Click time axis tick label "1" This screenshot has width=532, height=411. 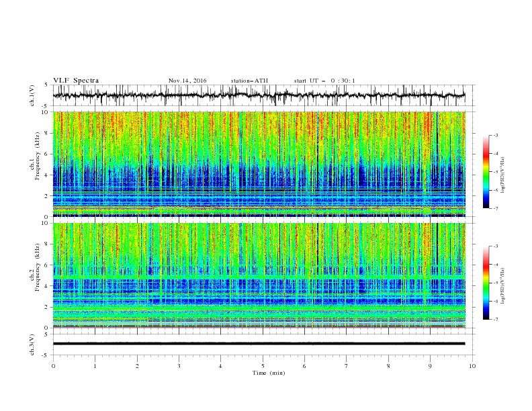(x=95, y=366)
